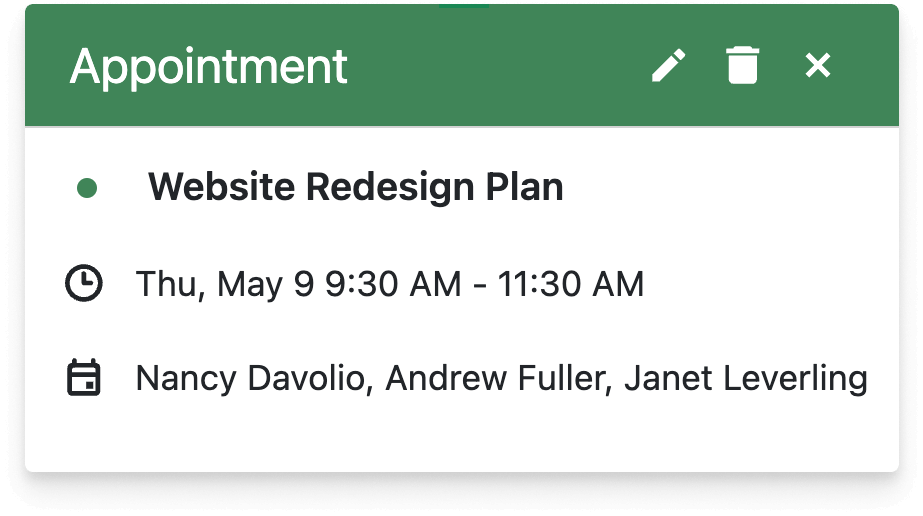
Task: Click the calendar icon beside the attendees
Action: pos(83,379)
